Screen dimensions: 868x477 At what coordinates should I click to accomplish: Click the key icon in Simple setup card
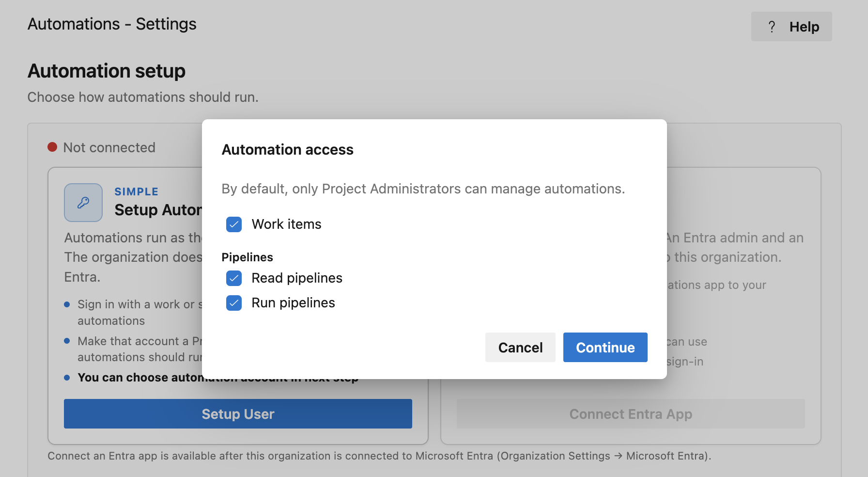(x=83, y=203)
